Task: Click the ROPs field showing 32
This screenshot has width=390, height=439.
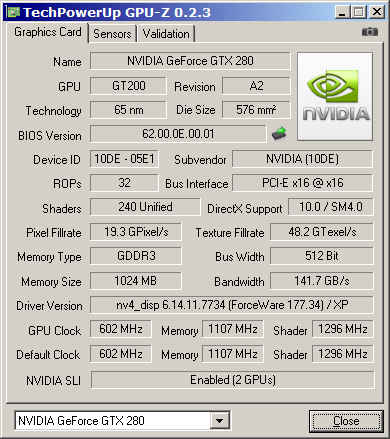Action: coord(124,183)
